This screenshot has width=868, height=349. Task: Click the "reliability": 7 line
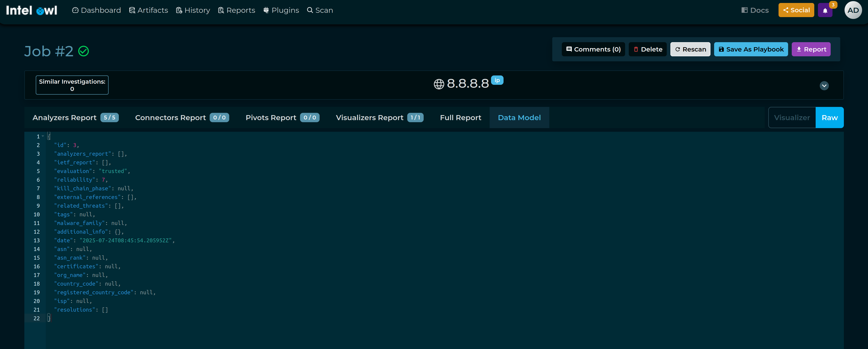pos(81,180)
